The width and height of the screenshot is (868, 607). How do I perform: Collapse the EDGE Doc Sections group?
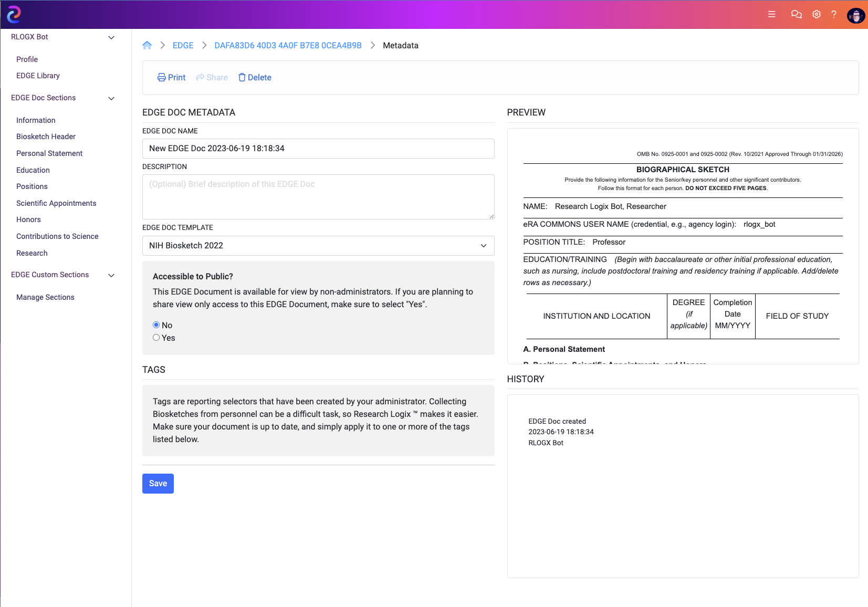pos(111,98)
